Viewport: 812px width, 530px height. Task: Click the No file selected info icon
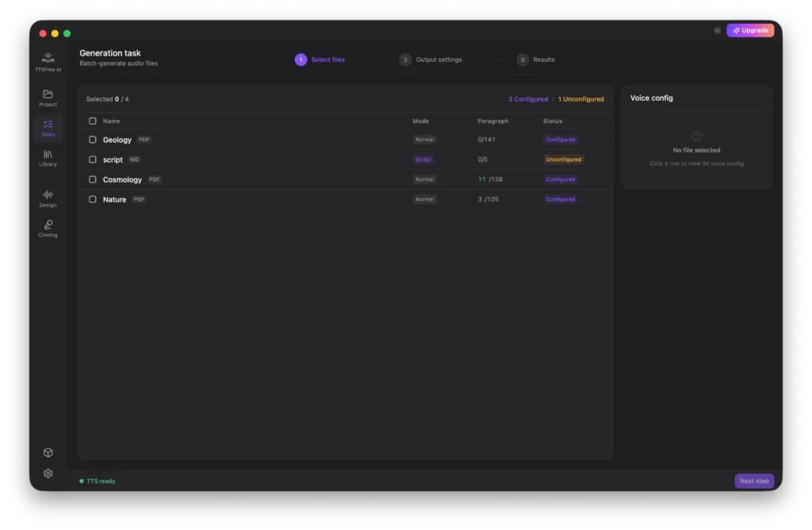click(x=696, y=136)
